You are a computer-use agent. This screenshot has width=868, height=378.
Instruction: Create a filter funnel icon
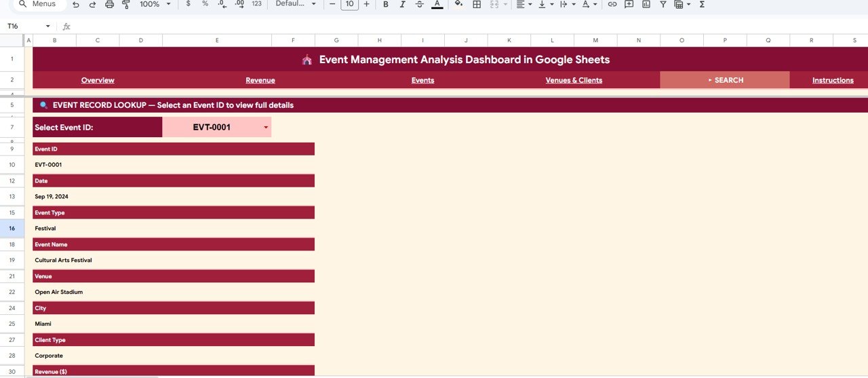tap(663, 4)
